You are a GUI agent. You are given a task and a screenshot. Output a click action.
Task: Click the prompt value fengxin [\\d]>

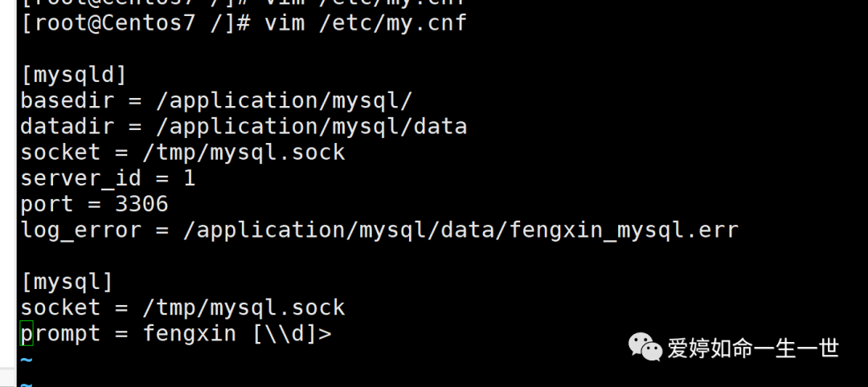[x=237, y=334]
